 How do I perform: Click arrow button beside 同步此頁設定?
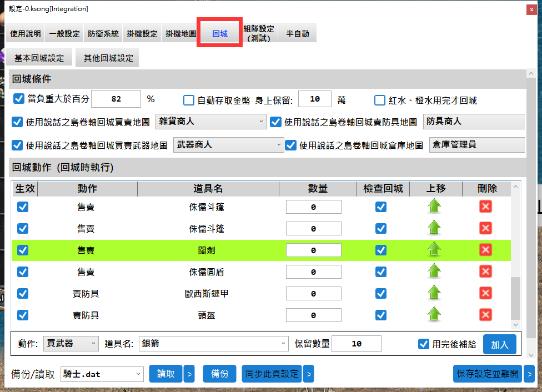click(x=309, y=374)
